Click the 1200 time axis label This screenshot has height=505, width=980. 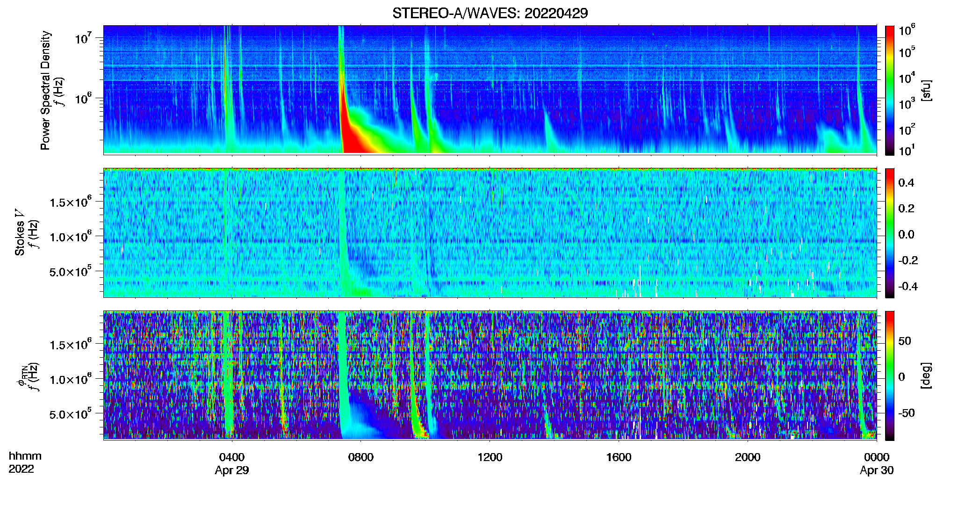pos(490,457)
